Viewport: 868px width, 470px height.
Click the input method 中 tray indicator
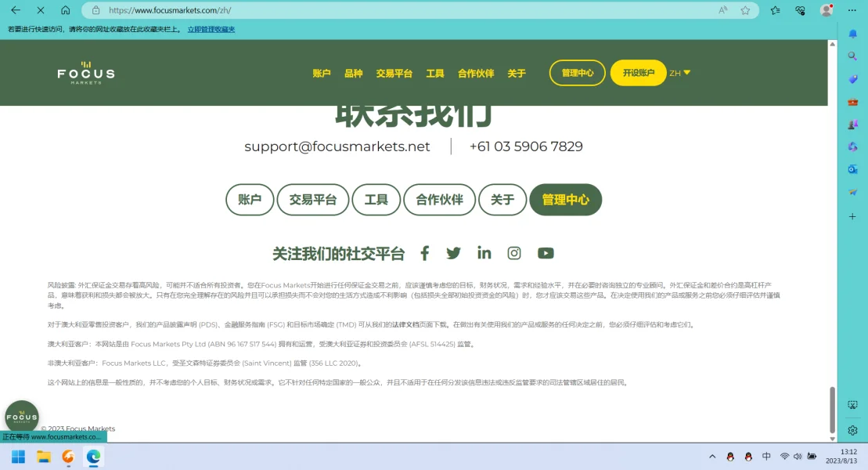pos(766,457)
